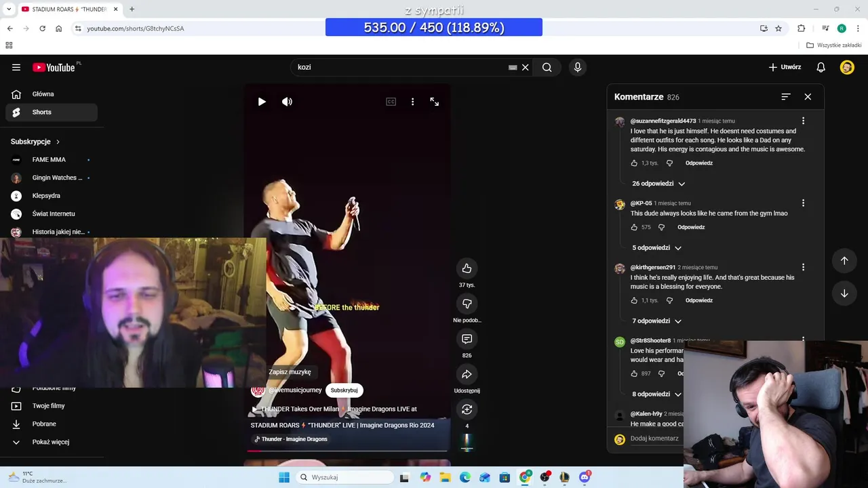Bookmark this page with the star icon

coord(778,28)
